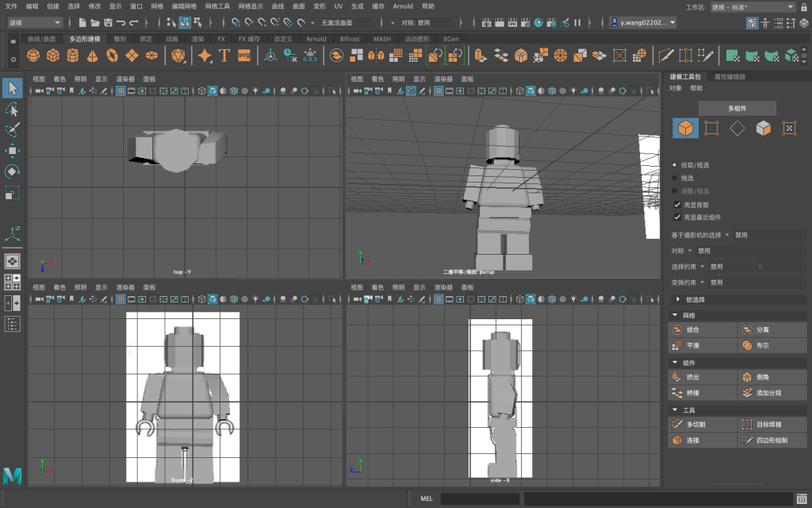Create a polygon cube from the shelf

[53, 56]
